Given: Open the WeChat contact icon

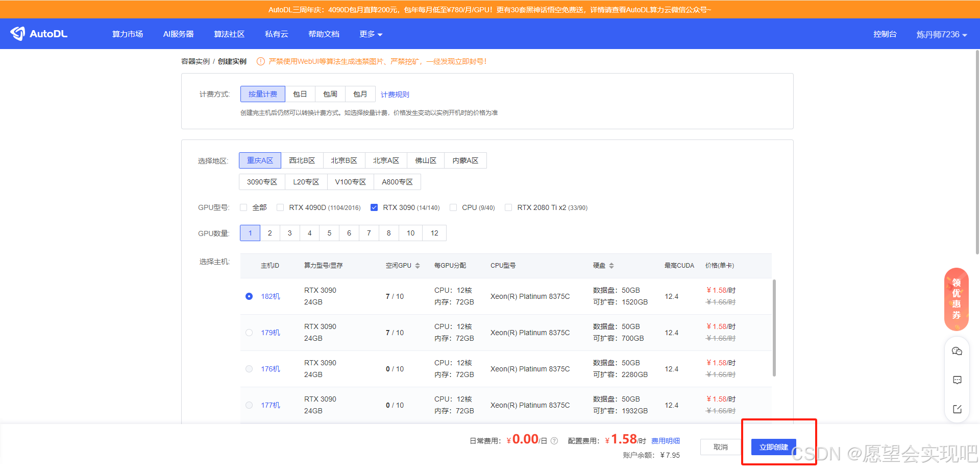Looking at the screenshot, I should coord(957,351).
